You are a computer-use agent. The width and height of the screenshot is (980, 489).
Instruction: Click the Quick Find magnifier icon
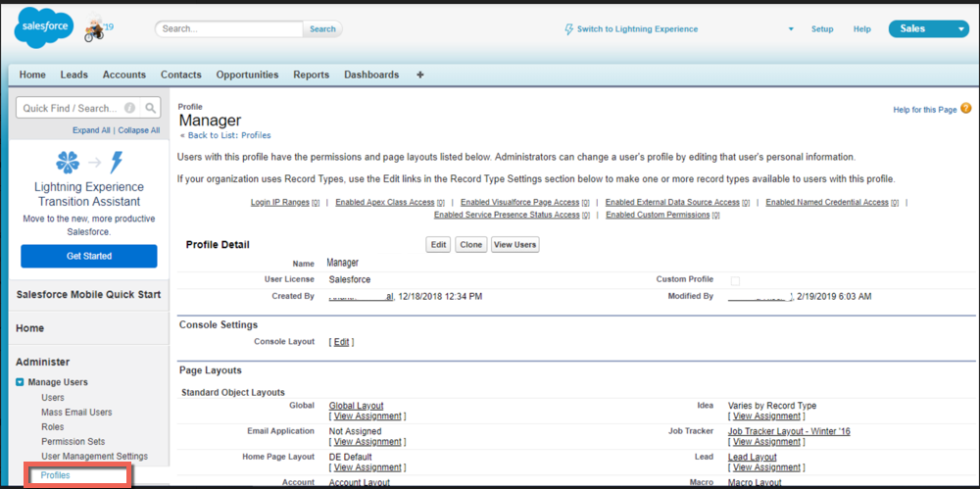click(x=150, y=108)
